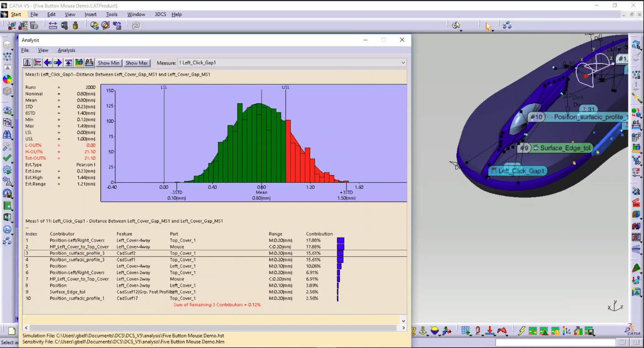Click the bar chart with arrow icon
The height and width of the screenshot is (348, 644).
point(578,331)
